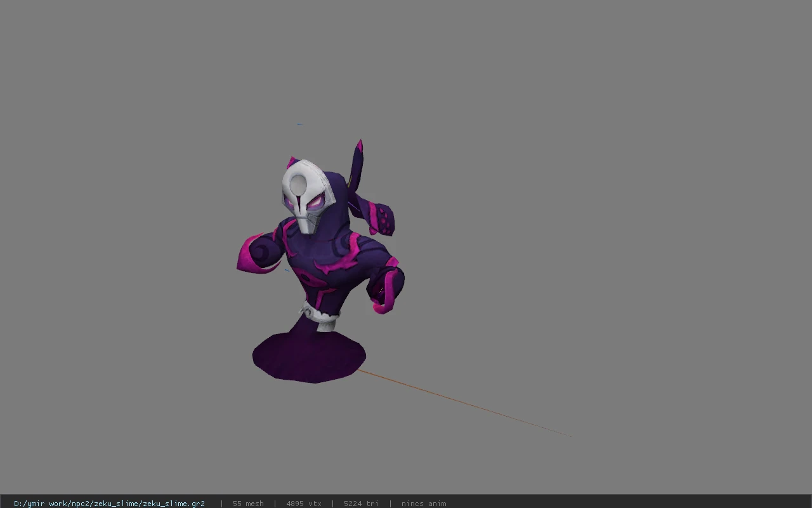Click the dark purple base puddle of the model
The width and height of the screenshot is (812, 508).
coord(309,357)
